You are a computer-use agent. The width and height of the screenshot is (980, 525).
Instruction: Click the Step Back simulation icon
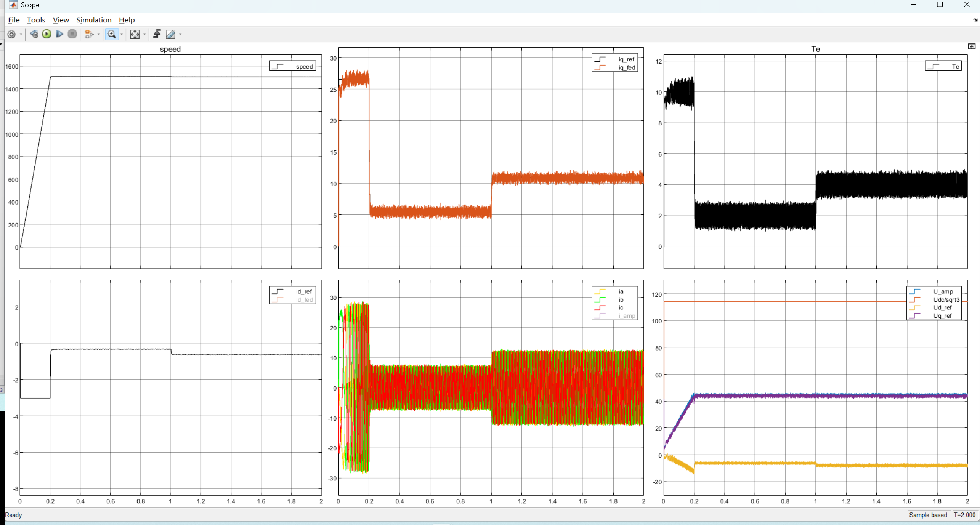(x=34, y=34)
